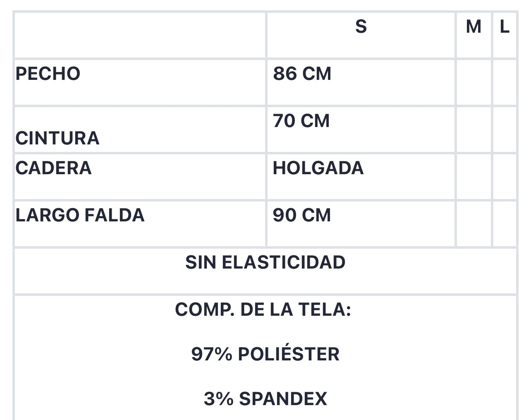Click the 86 CM chest measurement
Image resolution: width=531 pixels, height=420 pixels.
pos(302,74)
